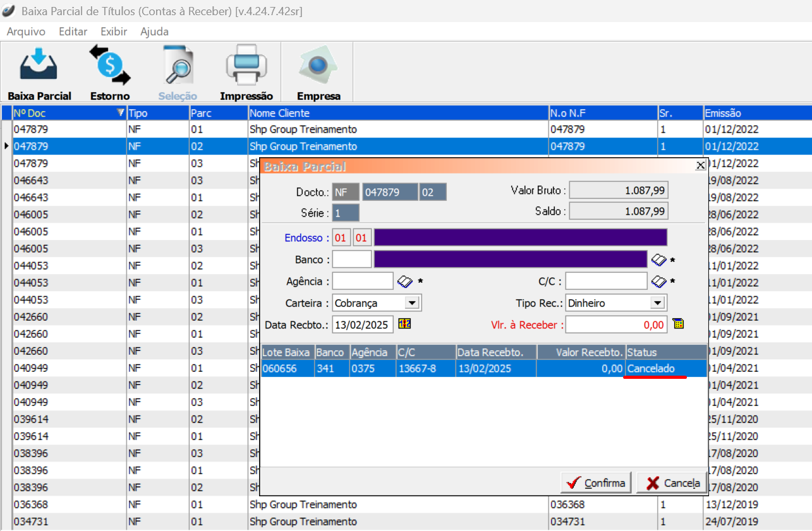Open Agência lookup book icon
Image resolution: width=812 pixels, height=531 pixels.
tap(404, 281)
